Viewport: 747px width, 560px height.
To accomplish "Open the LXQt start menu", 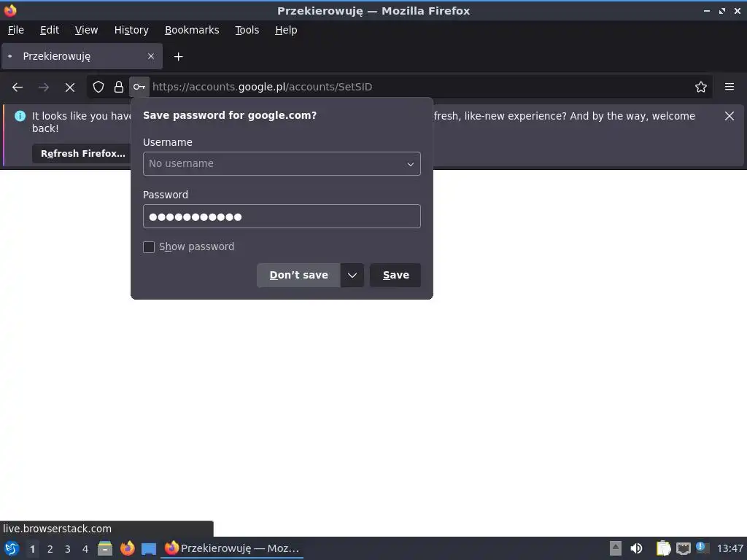I will click(12, 548).
